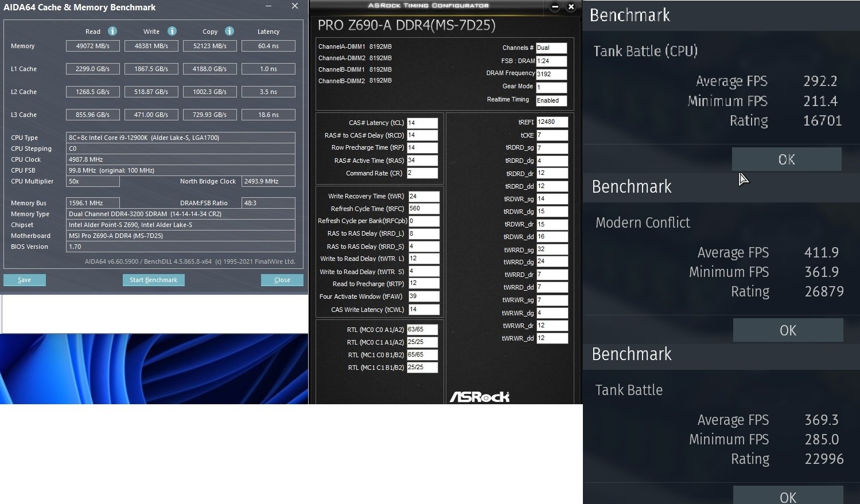Click the Copy column info icon
This screenshot has width=860, height=504.
pyautogui.click(x=229, y=31)
